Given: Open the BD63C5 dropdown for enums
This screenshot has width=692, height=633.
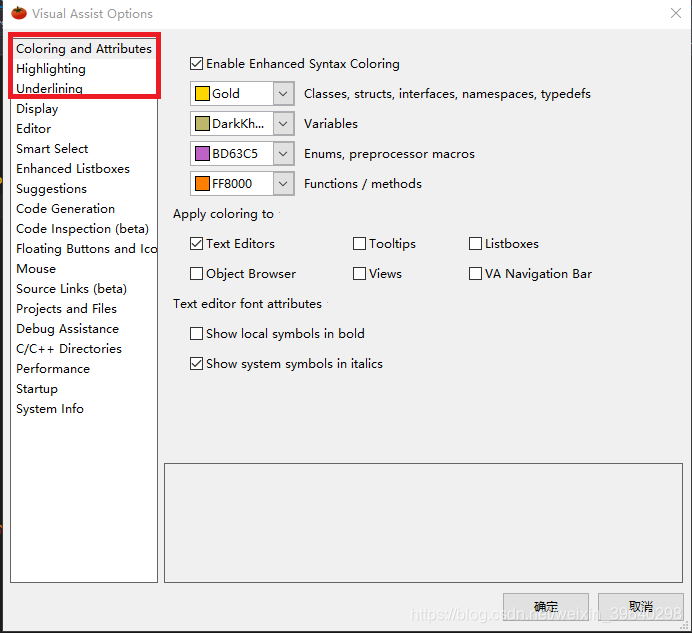Looking at the screenshot, I should tap(283, 154).
